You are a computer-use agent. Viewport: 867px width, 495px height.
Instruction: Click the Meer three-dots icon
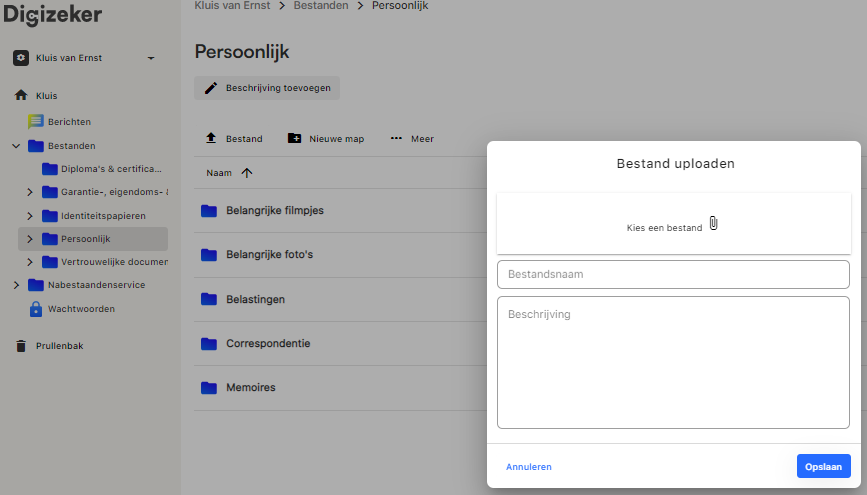point(396,139)
